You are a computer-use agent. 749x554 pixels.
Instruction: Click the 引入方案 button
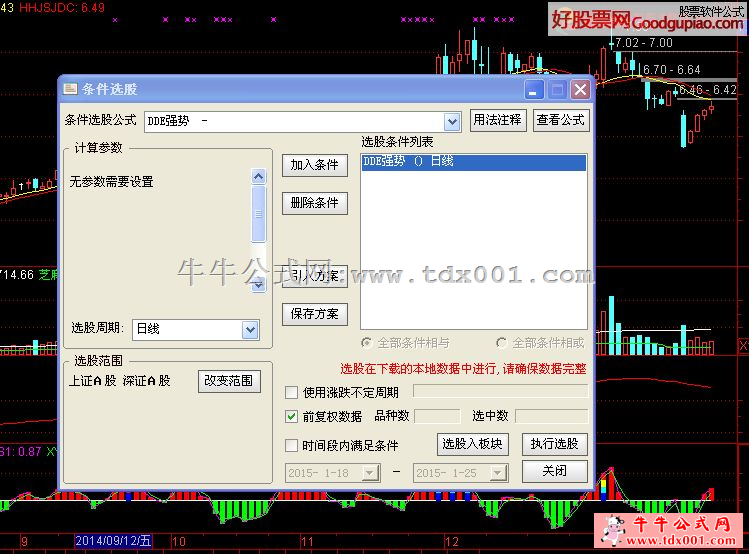[x=315, y=276]
